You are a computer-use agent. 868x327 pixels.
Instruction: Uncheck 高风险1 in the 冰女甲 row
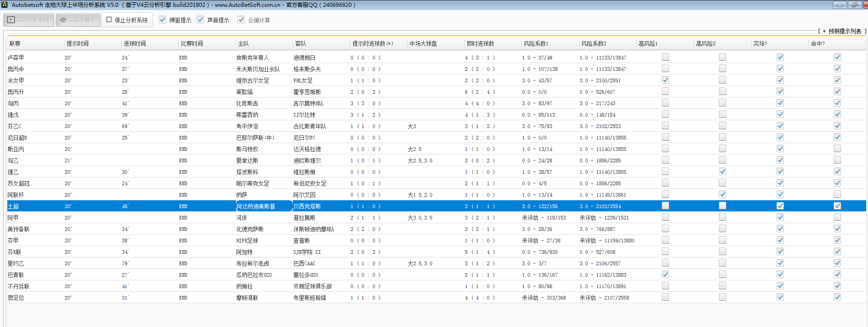(665, 80)
